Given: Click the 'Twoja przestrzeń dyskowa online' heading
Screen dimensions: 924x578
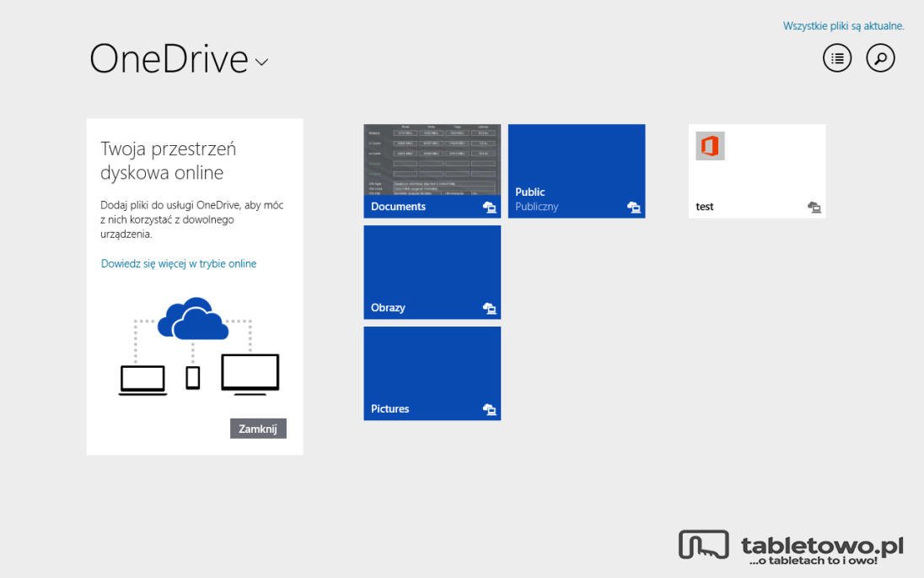Looking at the screenshot, I should tap(169, 160).
